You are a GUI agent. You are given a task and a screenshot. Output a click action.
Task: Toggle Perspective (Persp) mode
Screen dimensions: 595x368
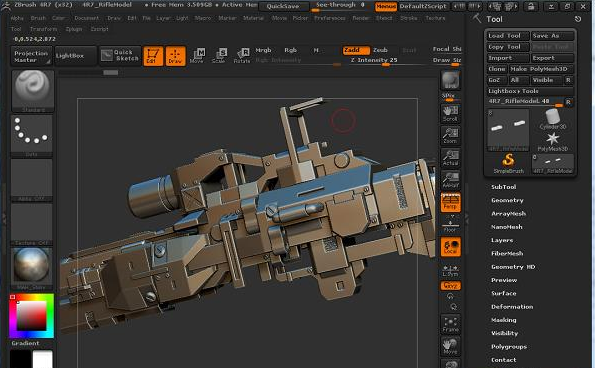[x=450, y=202]
